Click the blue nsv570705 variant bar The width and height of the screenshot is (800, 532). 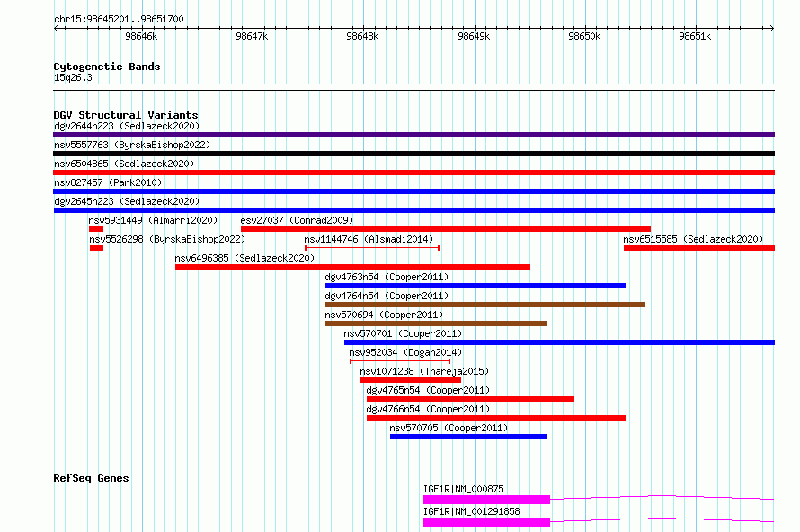[468, 437]
